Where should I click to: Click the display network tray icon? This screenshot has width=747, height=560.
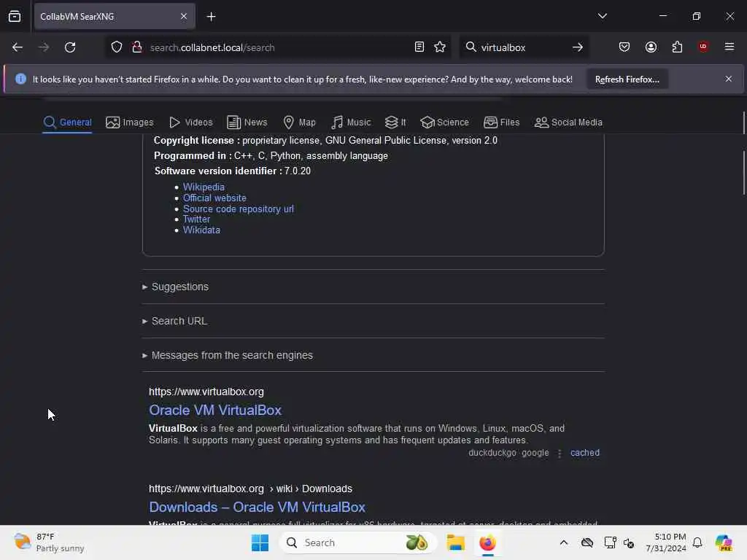click(610, 542)
